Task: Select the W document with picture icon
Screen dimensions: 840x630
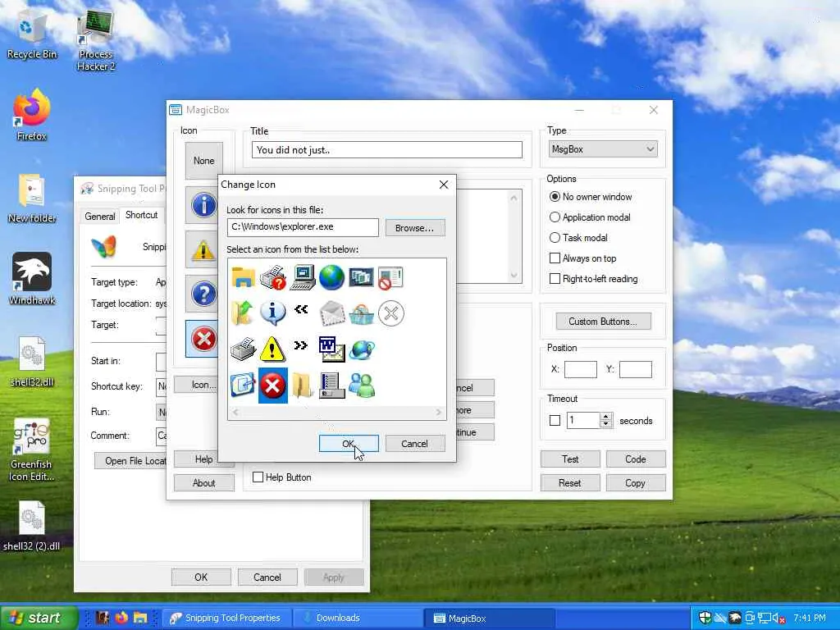Action: (x=331, y=349)
